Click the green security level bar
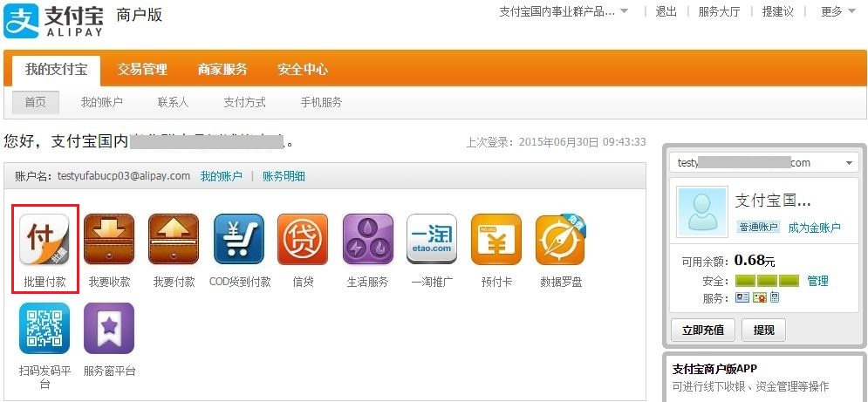 point(767,281)
